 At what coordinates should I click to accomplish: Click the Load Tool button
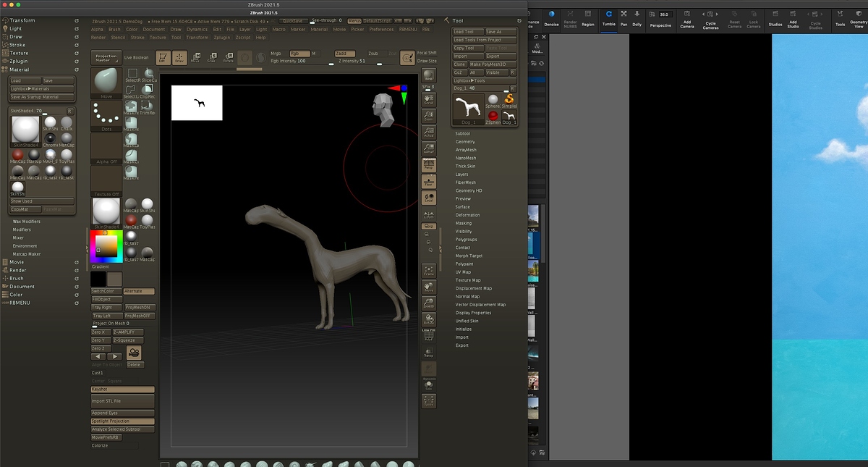click(467, 32)
